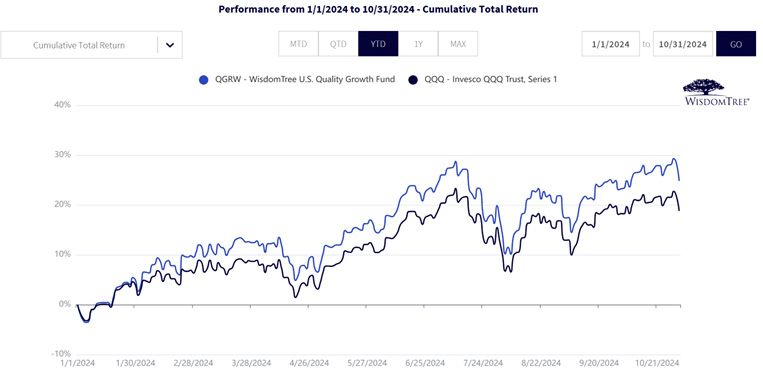
Task: Select the 1Y period tab
Action: pos(418,44)
